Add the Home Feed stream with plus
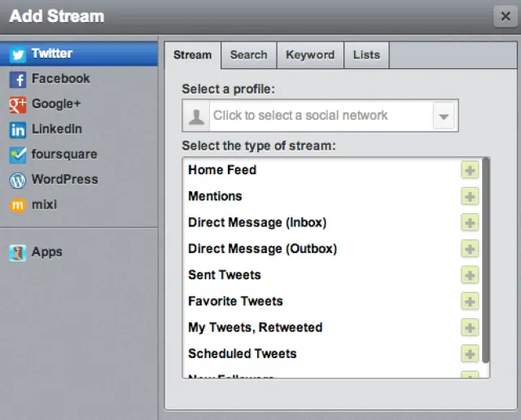The image size is (521, 420). pos(470,170)
